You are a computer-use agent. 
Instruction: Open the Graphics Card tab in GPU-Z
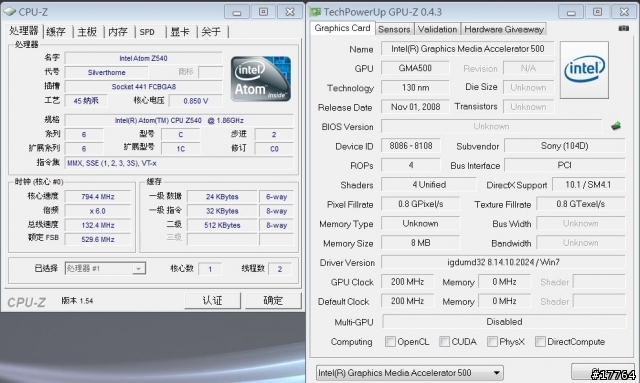point(342,28)
